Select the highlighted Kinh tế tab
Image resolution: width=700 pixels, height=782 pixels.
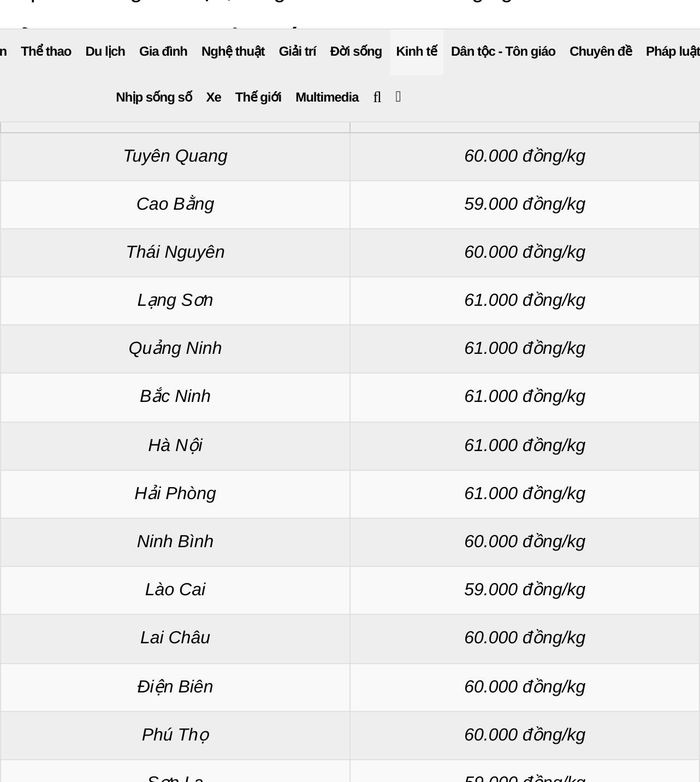(416, 51)
